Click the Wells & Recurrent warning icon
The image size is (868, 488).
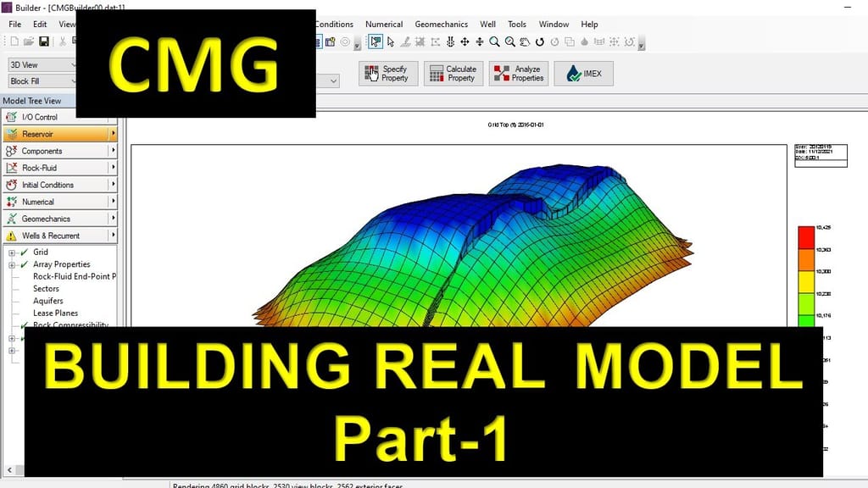pyautogui.click(x=11, y=236)
